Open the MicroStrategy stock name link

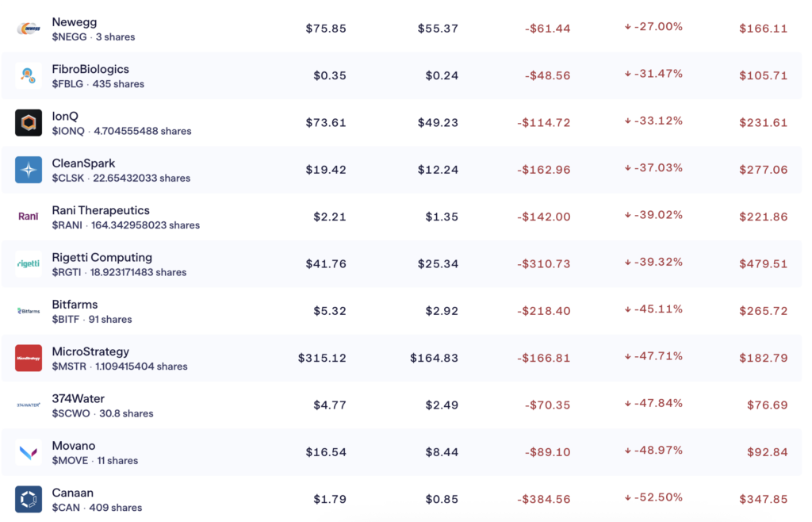(x=90, y=351)
